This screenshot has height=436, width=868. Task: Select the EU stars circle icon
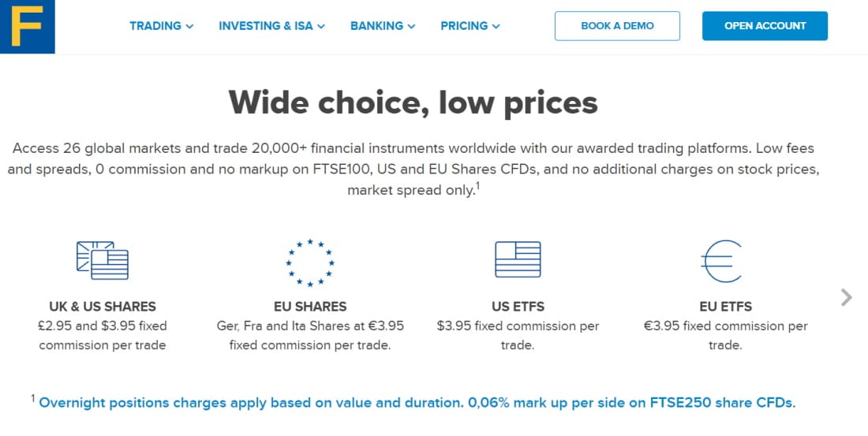(310, 263)
